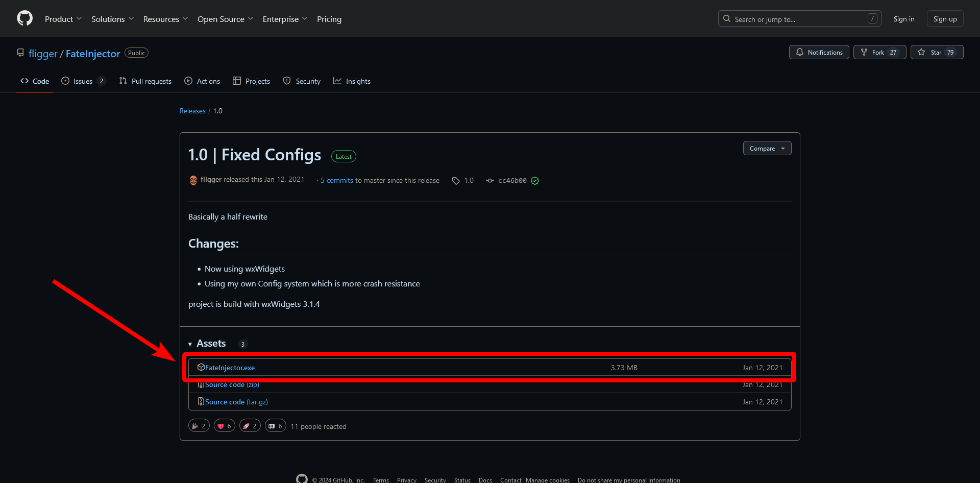The width and height of the screenshot is (980, 483).
Task: Open the footer Status link
Action: 462,480
